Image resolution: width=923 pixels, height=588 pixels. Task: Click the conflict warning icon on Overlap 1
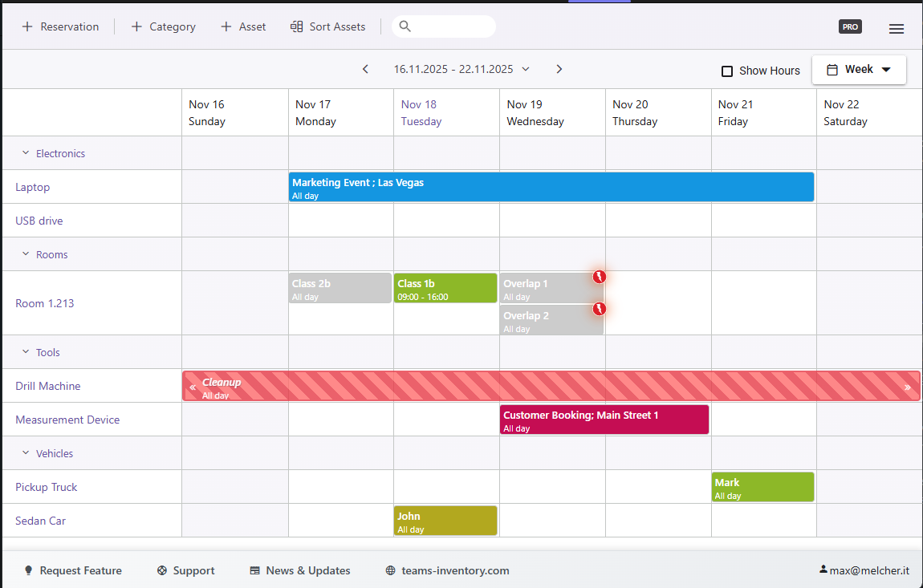(600, 276)
